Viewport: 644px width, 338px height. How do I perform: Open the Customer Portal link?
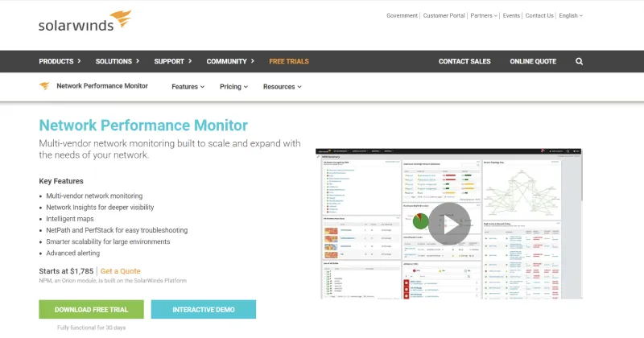[x=444, y=15]
